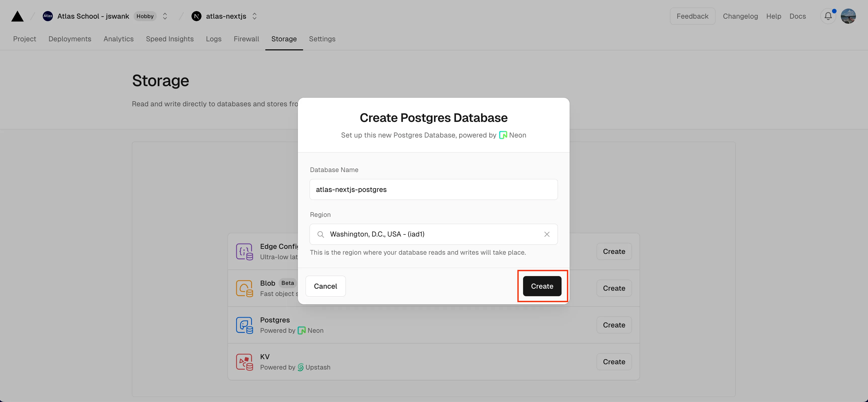This screenshot has height=402, width=868.
Task: Clear the selected region with X
Action: click(547, 234)
